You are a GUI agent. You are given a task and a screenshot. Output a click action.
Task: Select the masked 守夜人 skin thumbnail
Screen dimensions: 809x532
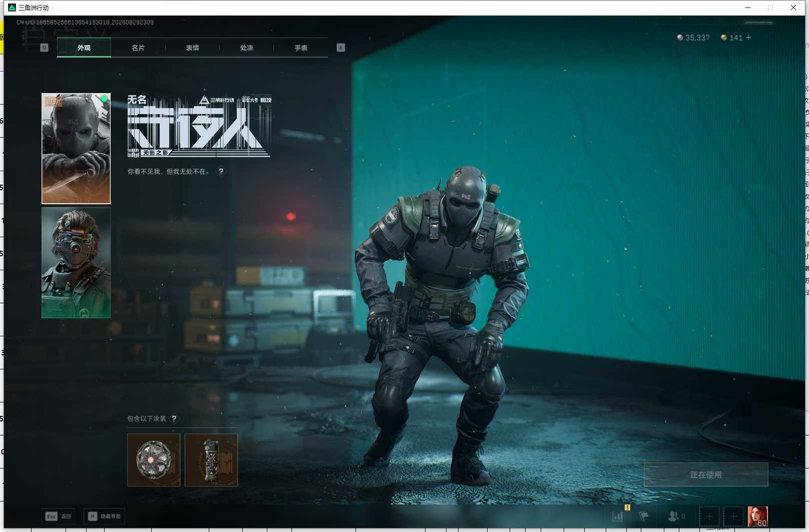(76, 149)
